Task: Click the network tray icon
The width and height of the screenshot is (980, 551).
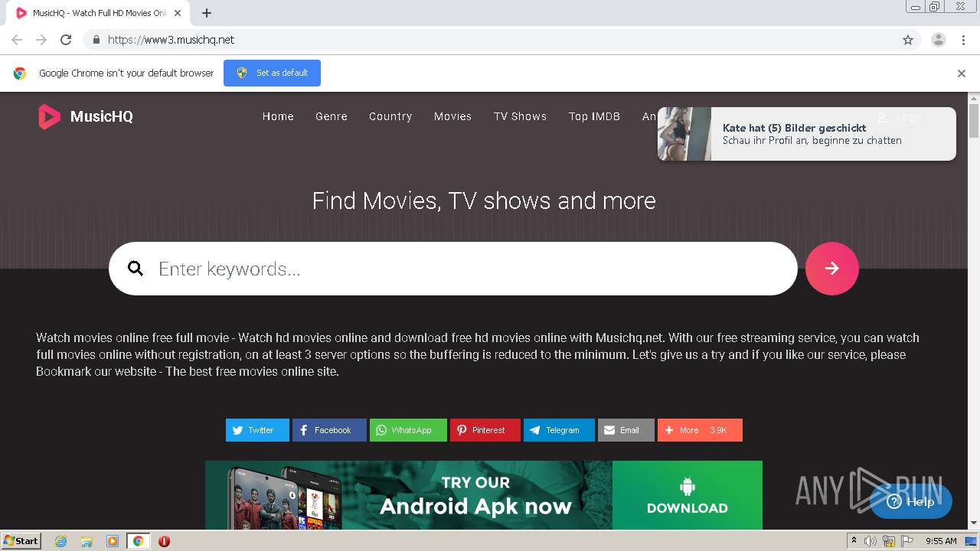Action: [889, 541]
